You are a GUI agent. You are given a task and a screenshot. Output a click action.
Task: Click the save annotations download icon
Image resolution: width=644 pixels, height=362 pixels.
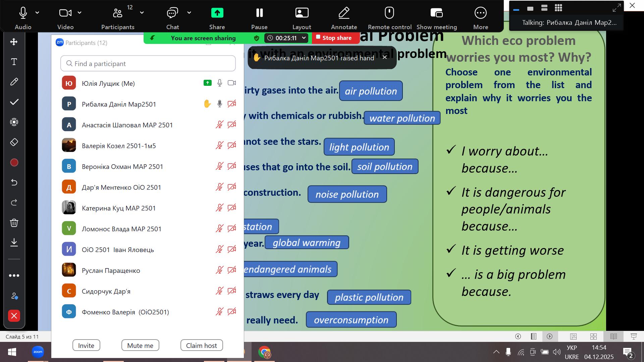click(14, 242)
